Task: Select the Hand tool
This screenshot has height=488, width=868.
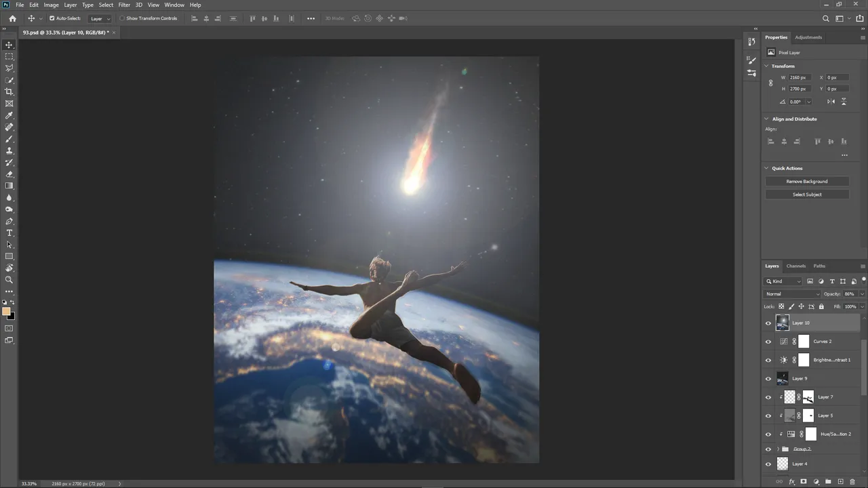Action: [9, 268]
